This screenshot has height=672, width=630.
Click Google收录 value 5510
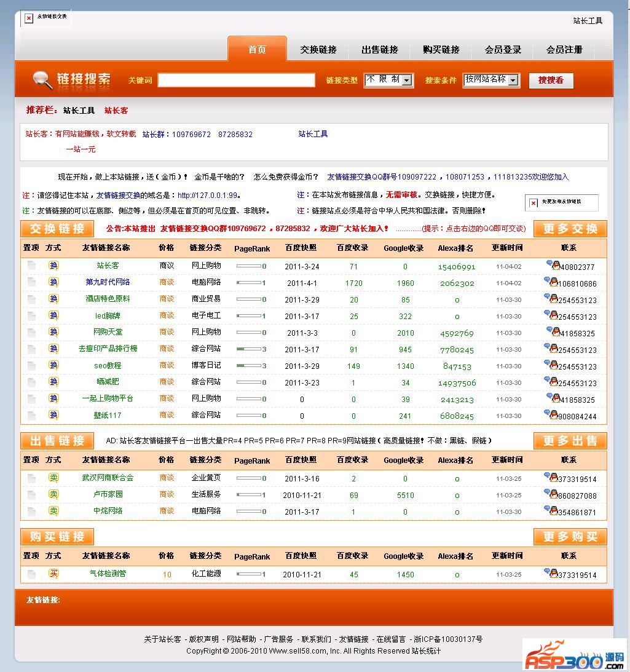(x=406, y=496)
